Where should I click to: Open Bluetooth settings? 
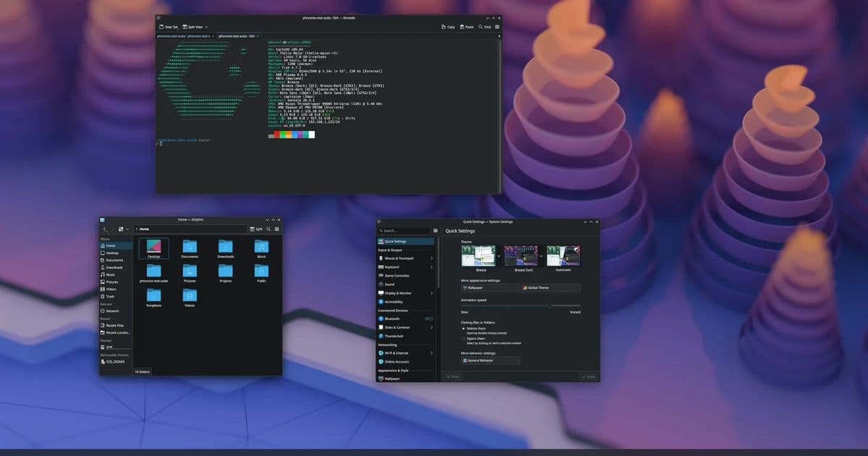(406, 318)
